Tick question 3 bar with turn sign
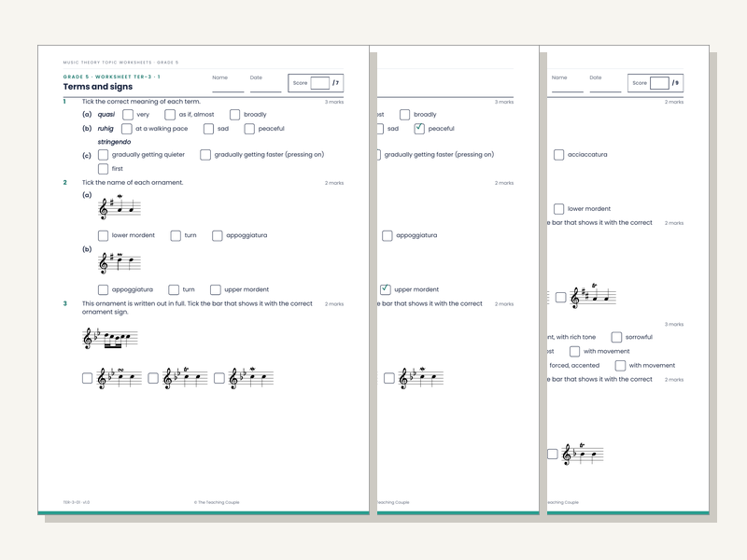Screen dimensions: 747x560 click(87, 379)
